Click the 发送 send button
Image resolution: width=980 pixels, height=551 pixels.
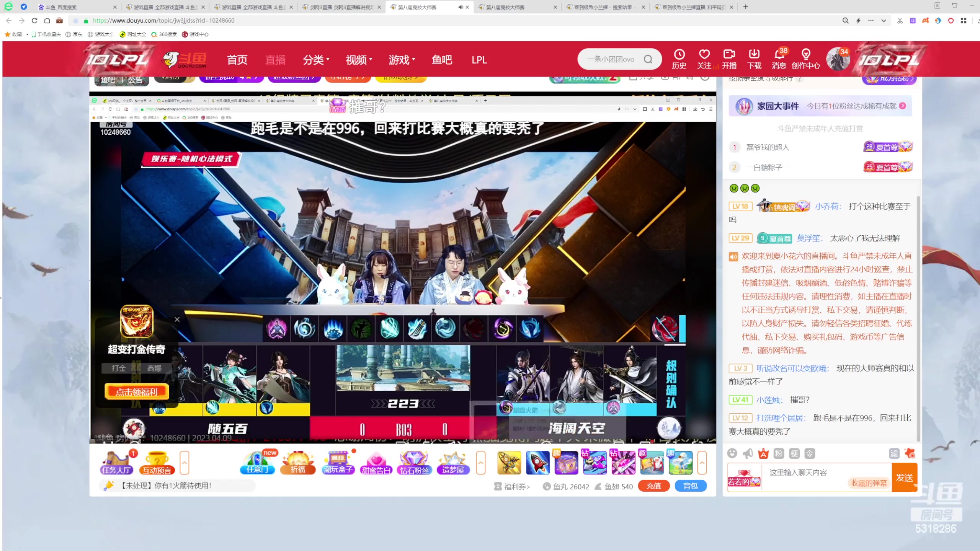(x=904, y=477)
